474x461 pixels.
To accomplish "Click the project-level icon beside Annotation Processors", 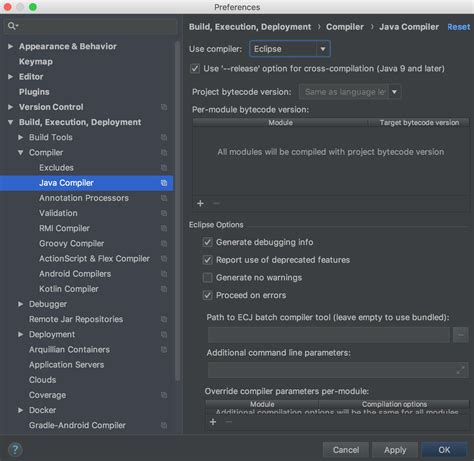I will click(x=164, y=198).
